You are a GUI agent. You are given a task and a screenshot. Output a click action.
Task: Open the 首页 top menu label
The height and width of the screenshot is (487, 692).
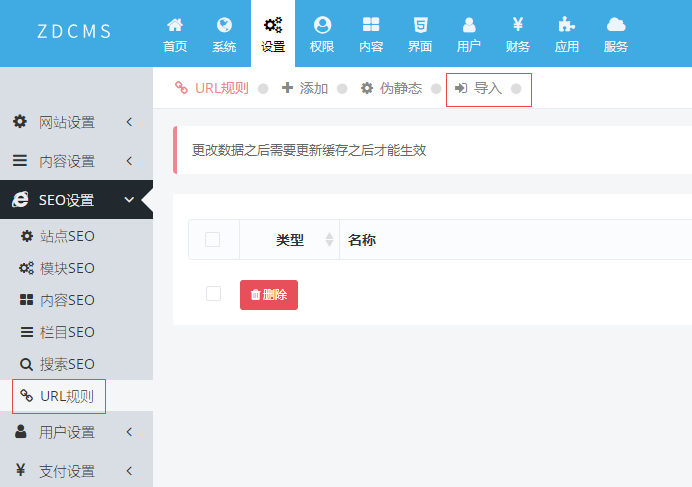click(x=175, y=46)
